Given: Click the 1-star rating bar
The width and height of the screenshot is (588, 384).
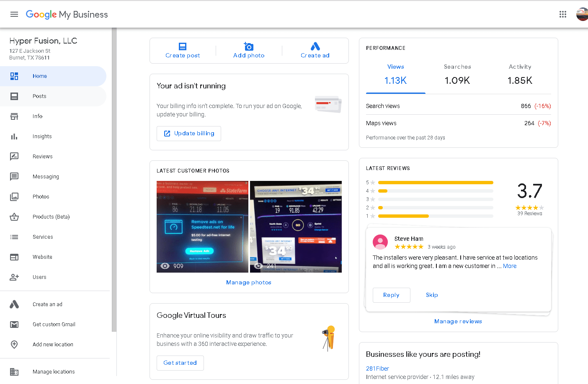Looking at the screenshot, I should point(436,216).
